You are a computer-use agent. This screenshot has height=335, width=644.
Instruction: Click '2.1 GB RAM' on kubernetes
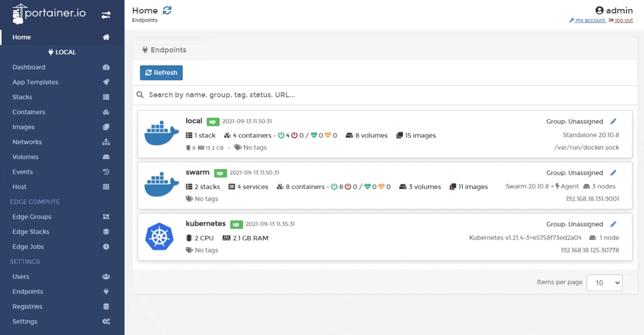click(251, 238)
